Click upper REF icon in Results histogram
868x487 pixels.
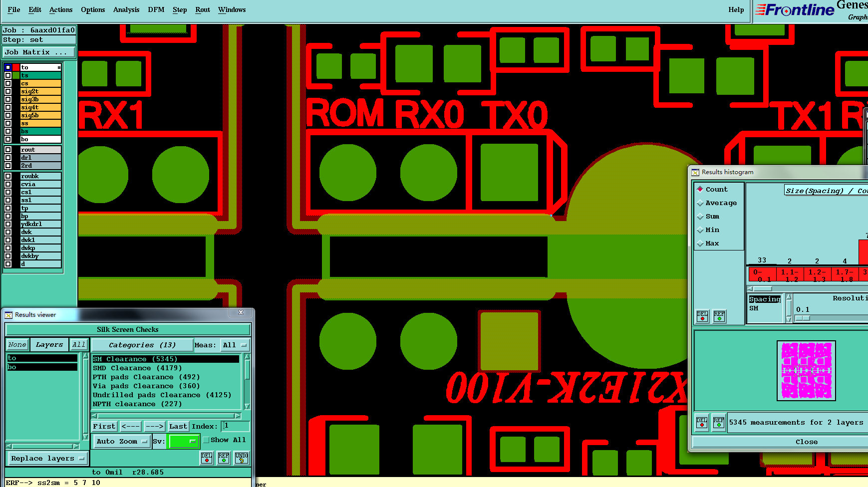[719, 316]
